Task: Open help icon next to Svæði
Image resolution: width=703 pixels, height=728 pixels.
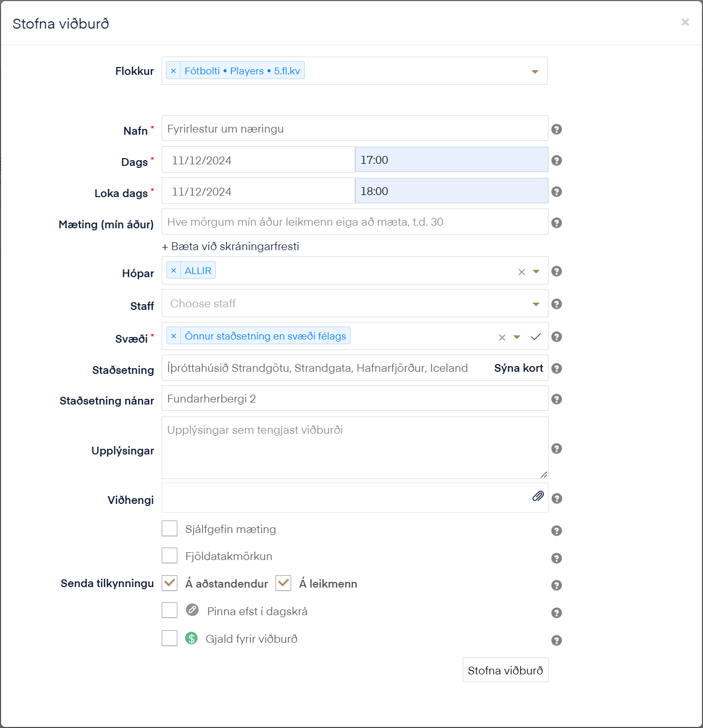Action: click(x=556, y=336)
